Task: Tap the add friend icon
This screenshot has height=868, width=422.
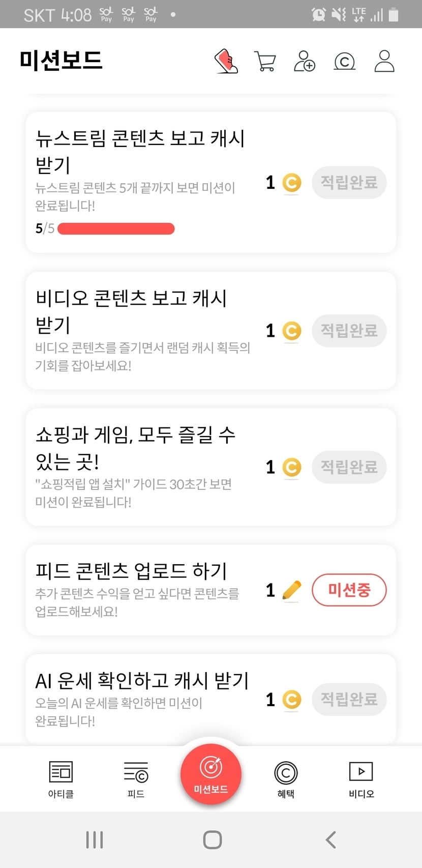Action: 305,62
